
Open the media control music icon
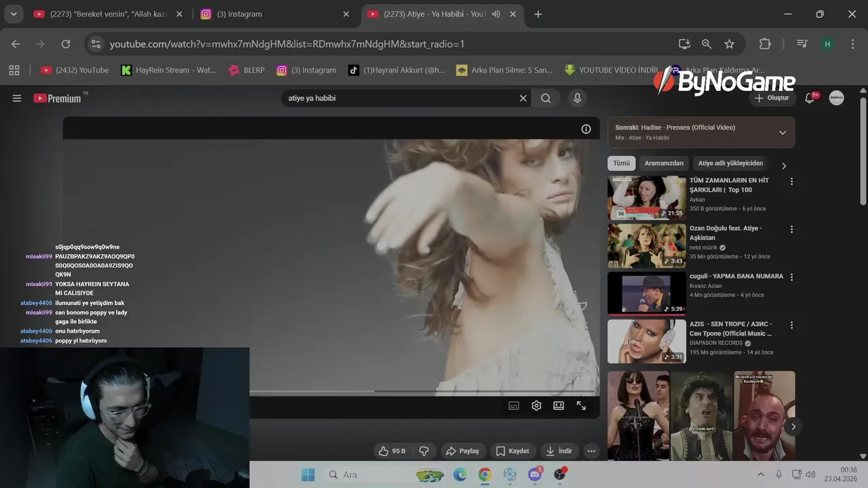pyautogui.click(x=802, y=44)
